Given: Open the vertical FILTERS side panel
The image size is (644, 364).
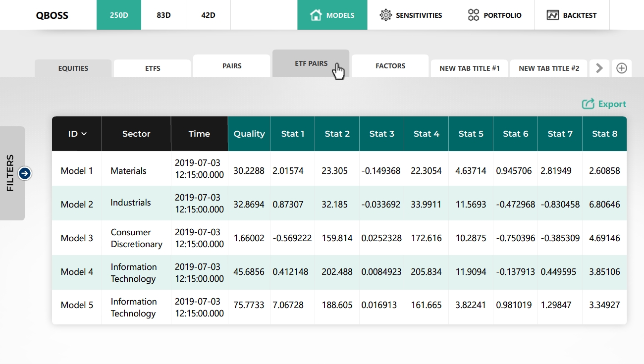Looking at the screenshot, I should coord(10,173).
